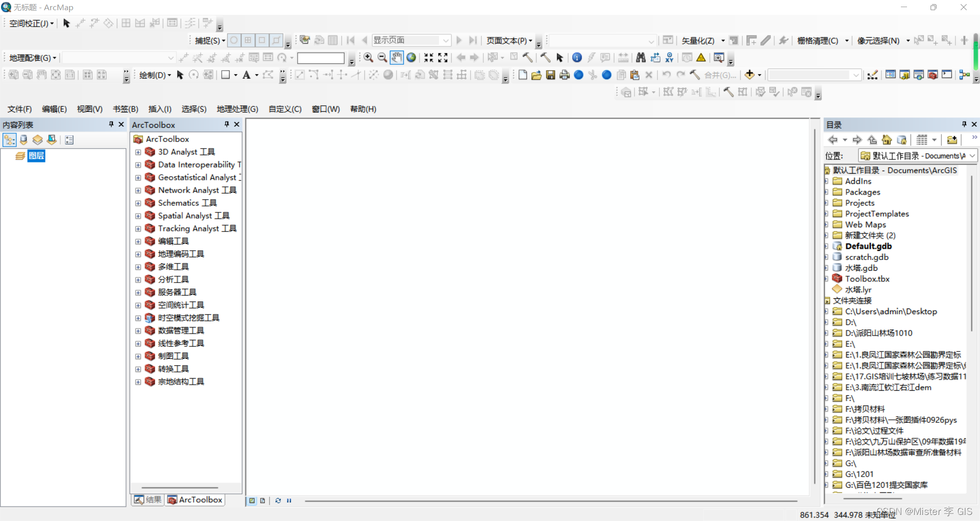Save the map with floppy disk icon

pos(550,75)
